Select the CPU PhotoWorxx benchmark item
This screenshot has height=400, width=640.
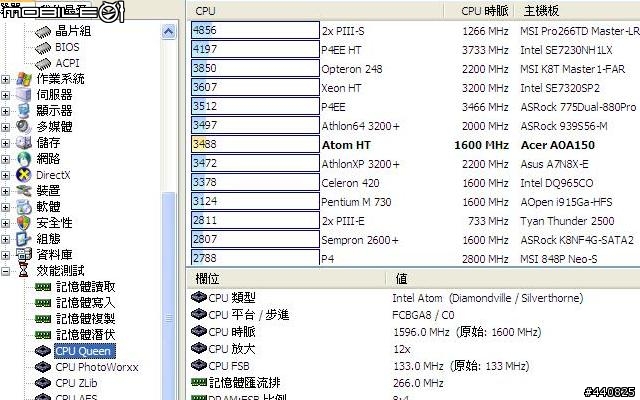coord(97,367)
